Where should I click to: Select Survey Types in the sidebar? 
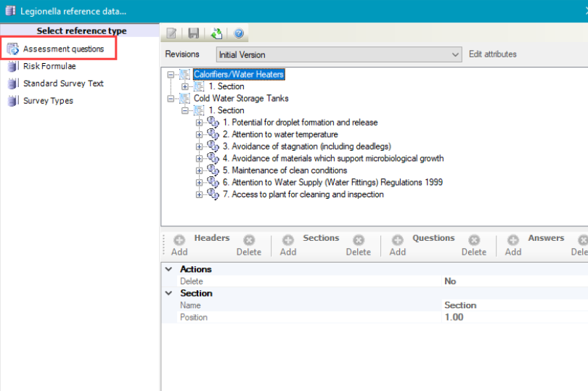click(x=48, y=101)
